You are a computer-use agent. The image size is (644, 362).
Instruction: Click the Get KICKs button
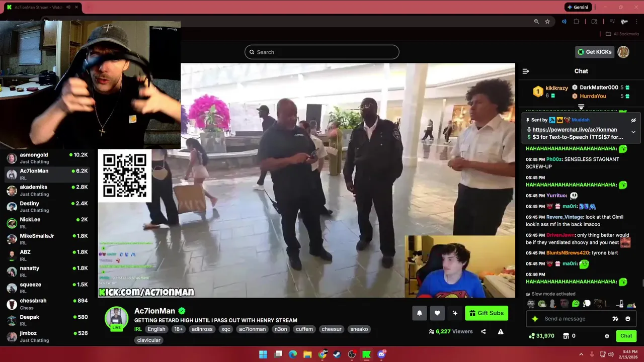[595, 52]
